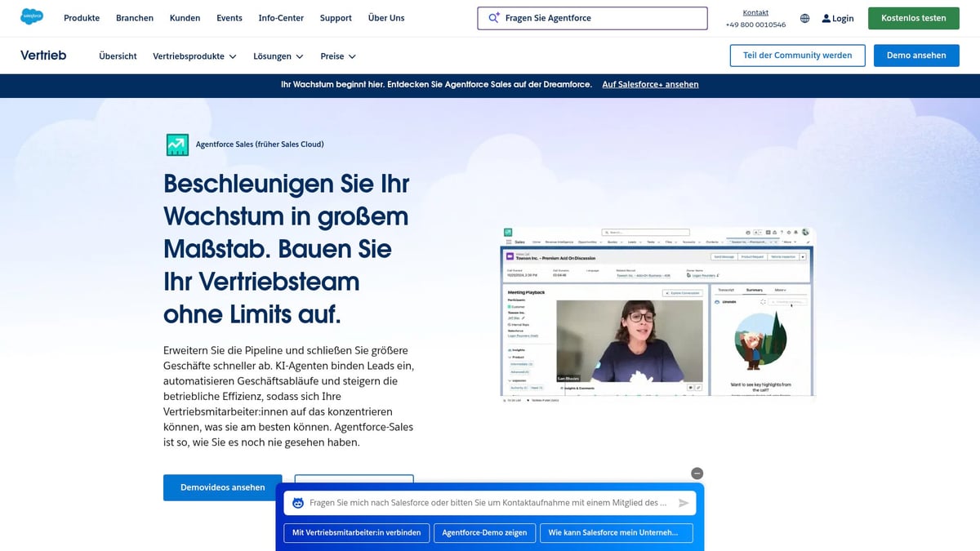This screenshot has width=980, height=551.
Task: Click the Demo ansehen button
Action: 916,55
